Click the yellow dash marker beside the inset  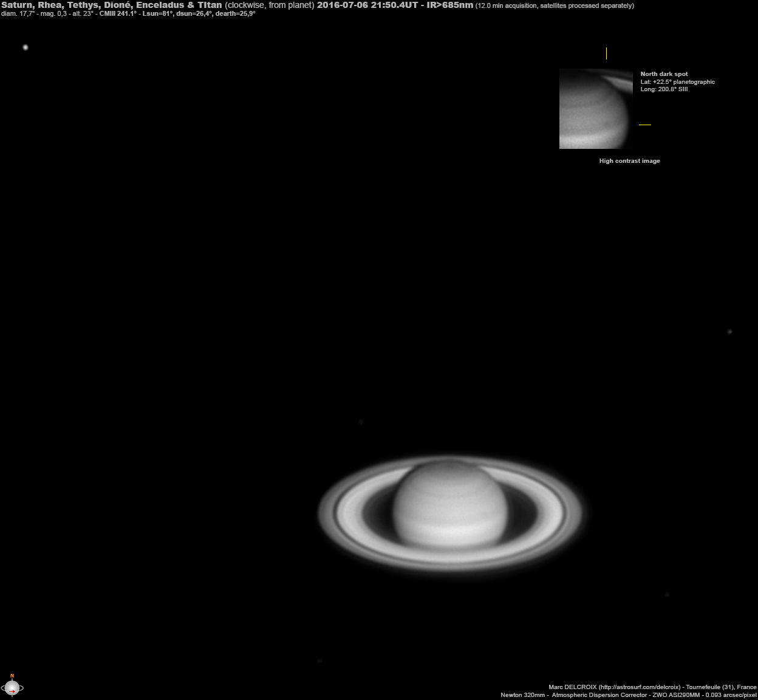pos(644,123)
